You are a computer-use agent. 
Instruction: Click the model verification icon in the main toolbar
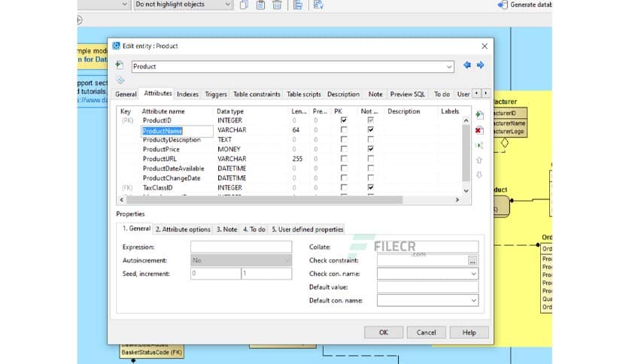pyautogui.click(x=318, y=5)
